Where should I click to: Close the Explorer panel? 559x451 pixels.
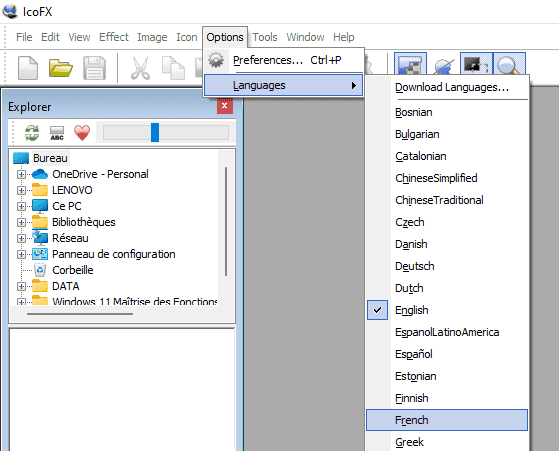pos(225,106)
